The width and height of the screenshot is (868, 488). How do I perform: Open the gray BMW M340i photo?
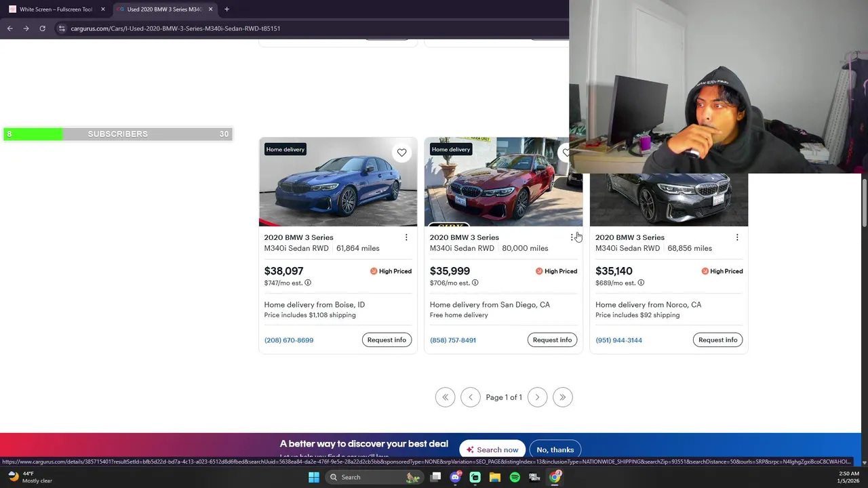pos(669,199)
